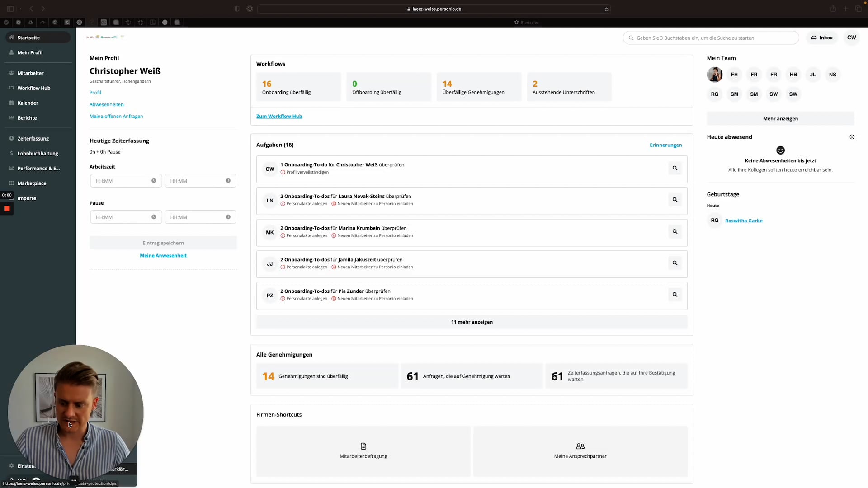Image resolution: width=868 pixels, height=488 pixels.
Task: Open the Workflow Hub from the sidebar
Action: [x=33, y=88]
